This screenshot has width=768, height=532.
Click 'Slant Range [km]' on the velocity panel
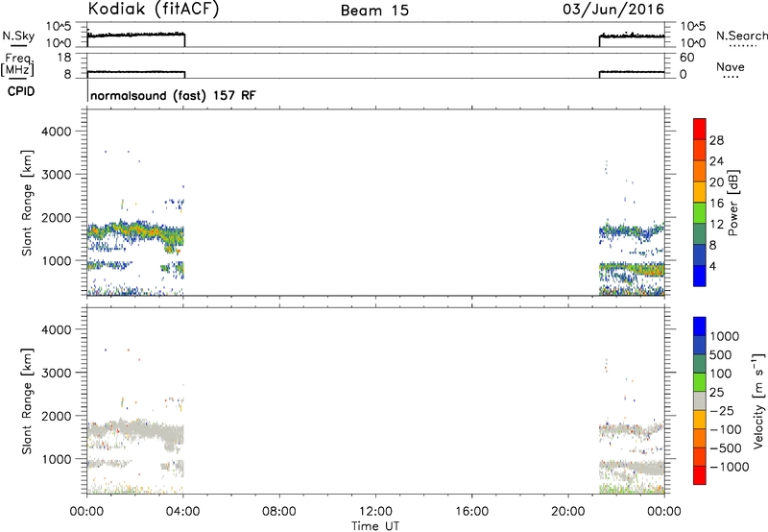pos(27,401)
